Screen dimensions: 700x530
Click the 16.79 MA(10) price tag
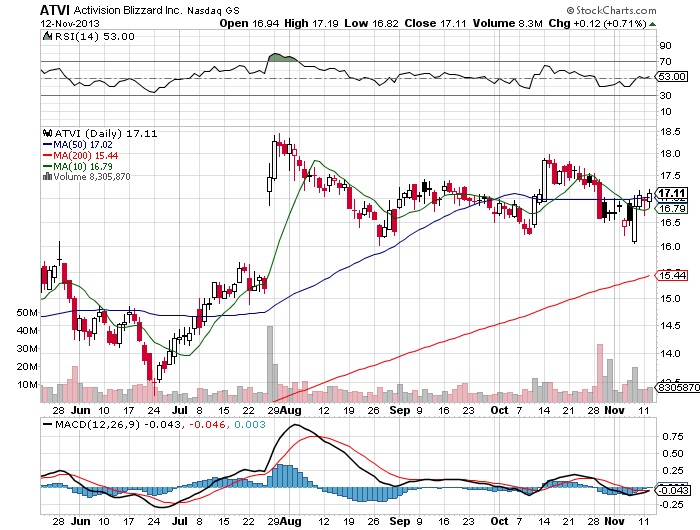[671, 209]
